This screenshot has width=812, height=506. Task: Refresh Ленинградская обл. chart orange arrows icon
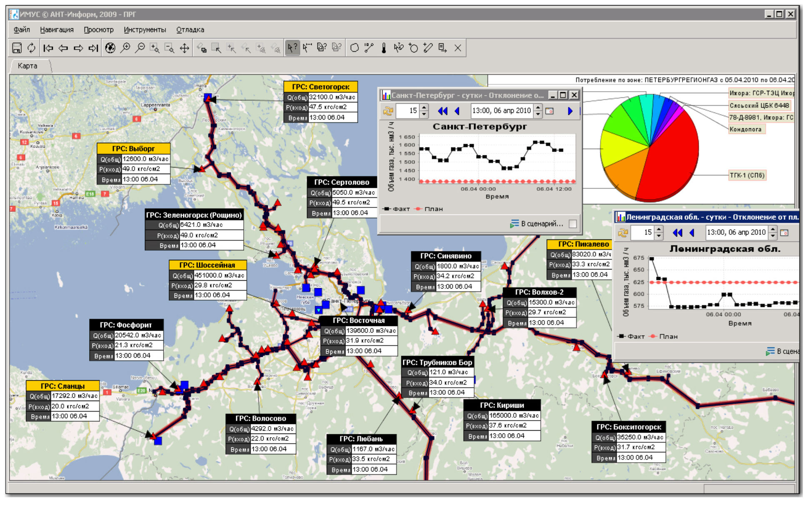click(623, 233)
